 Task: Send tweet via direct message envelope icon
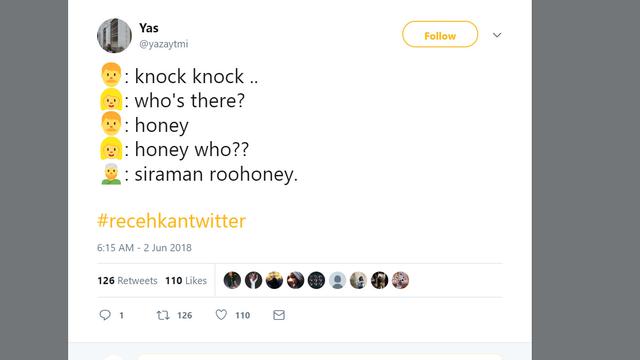click(279, 315)
